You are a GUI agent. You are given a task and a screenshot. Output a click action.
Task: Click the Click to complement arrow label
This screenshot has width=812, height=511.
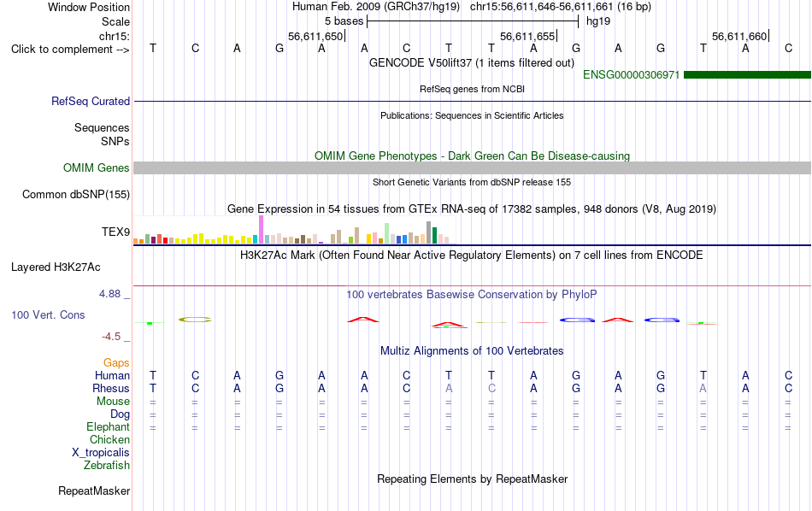click(70, 50)
